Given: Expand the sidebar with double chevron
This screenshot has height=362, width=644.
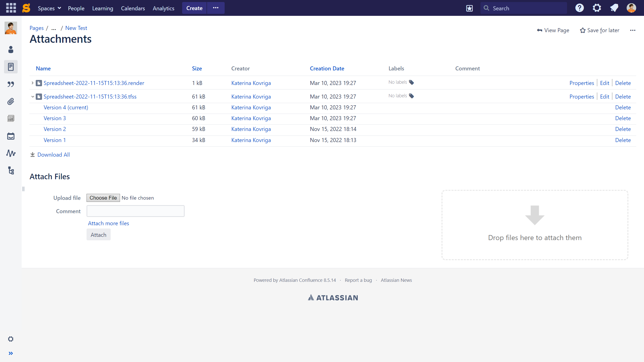Looking at the screenshot, I should (x=11, y=353).
